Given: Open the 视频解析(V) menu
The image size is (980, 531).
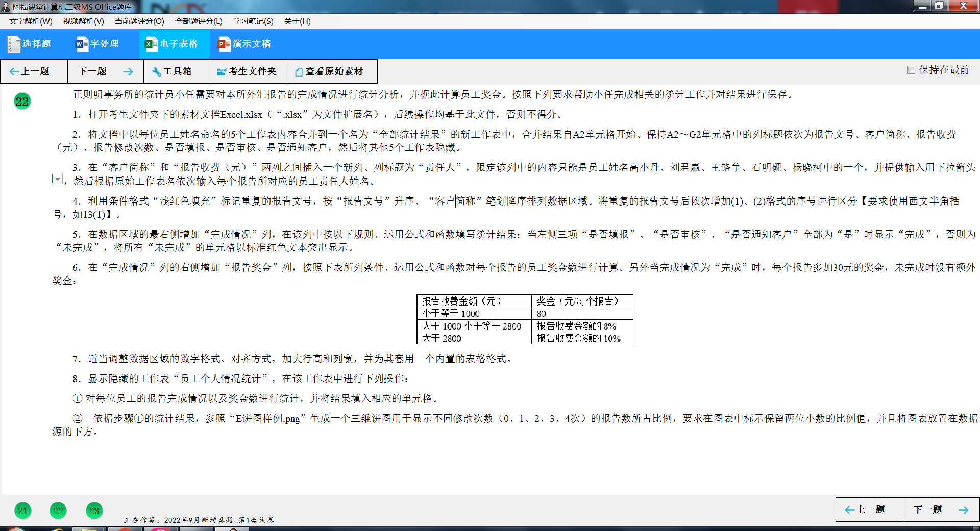Looking at the screenshot, I should 83,21.
